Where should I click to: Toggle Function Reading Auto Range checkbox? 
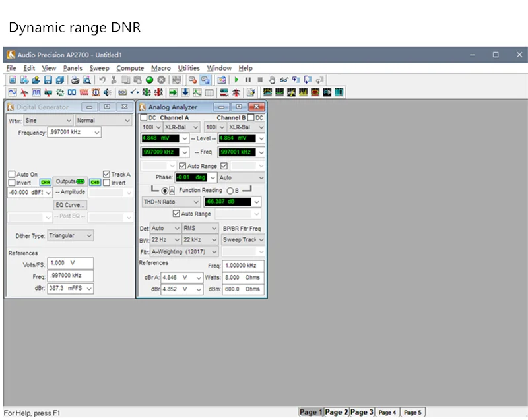click(x=176, y=214)
